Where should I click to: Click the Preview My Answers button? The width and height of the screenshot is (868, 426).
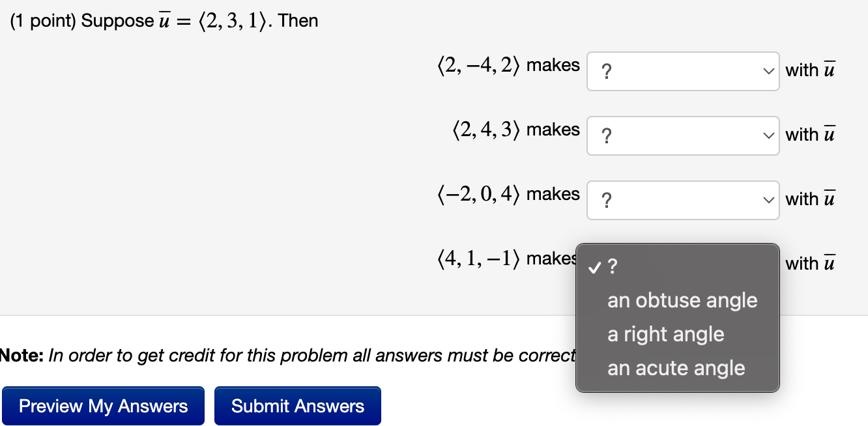coord(103,405)
